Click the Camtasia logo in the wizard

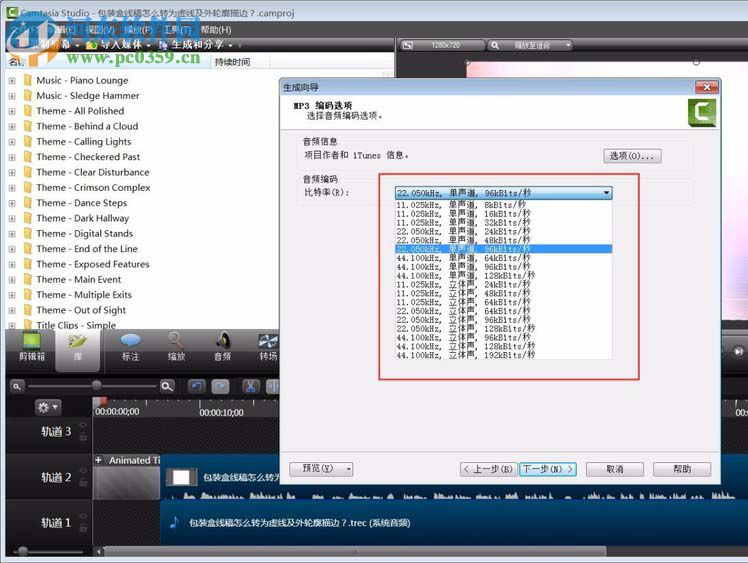[x=702, y=113]
